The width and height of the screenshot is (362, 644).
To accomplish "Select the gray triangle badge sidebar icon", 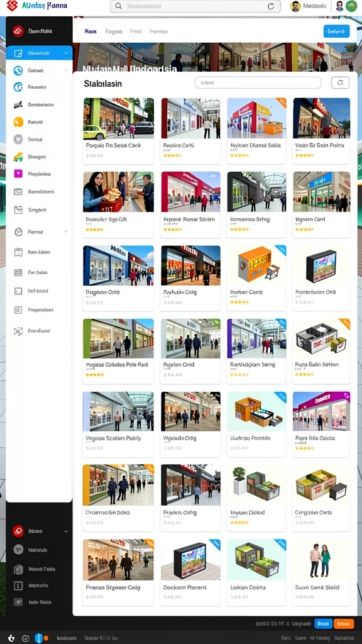I will [x=18, y=139].
